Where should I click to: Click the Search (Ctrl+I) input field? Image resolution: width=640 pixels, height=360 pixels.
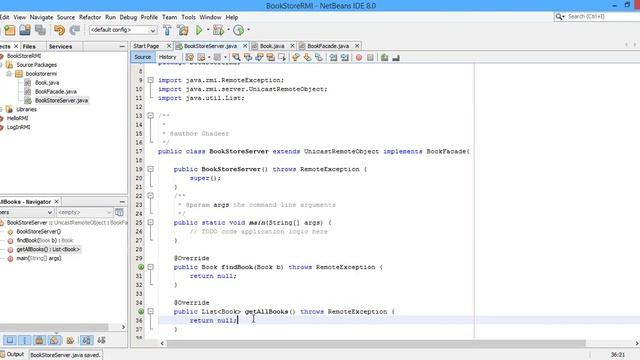tap(603, 16)
